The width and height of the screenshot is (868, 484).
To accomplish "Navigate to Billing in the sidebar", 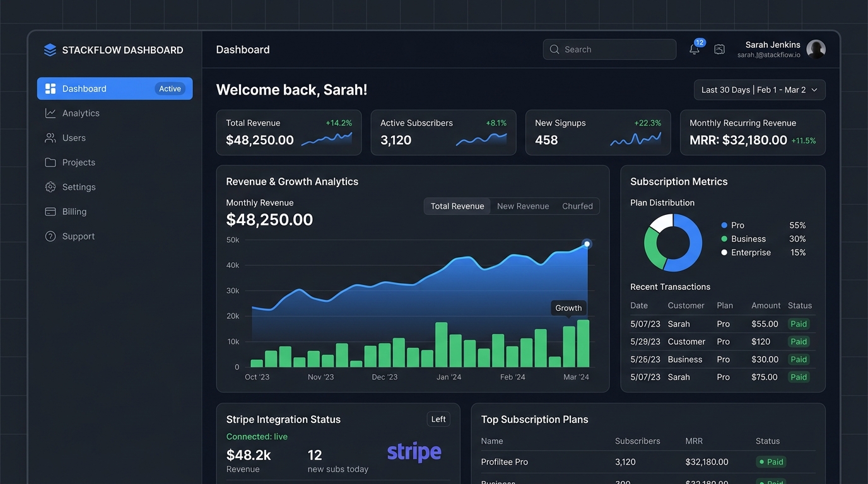I will pos(115,212).
